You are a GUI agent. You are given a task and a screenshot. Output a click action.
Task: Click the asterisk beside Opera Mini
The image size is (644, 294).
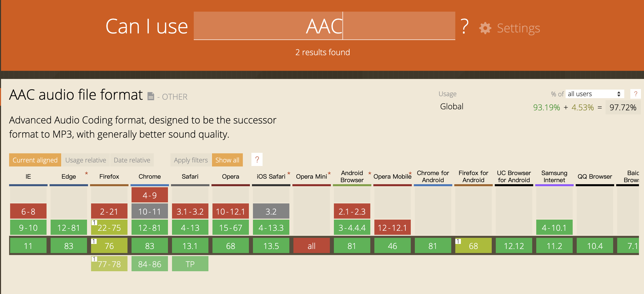329,173
